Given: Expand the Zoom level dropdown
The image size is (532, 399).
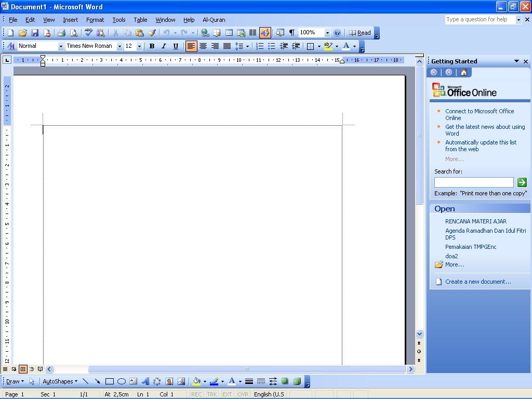Looking at the screenshot, I should (327, 32).
